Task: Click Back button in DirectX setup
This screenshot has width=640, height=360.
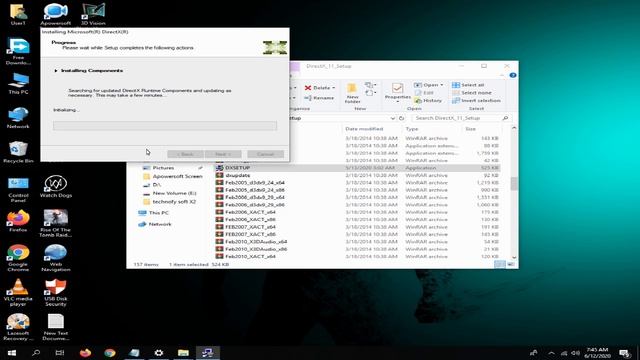Action: click(185, 154)
